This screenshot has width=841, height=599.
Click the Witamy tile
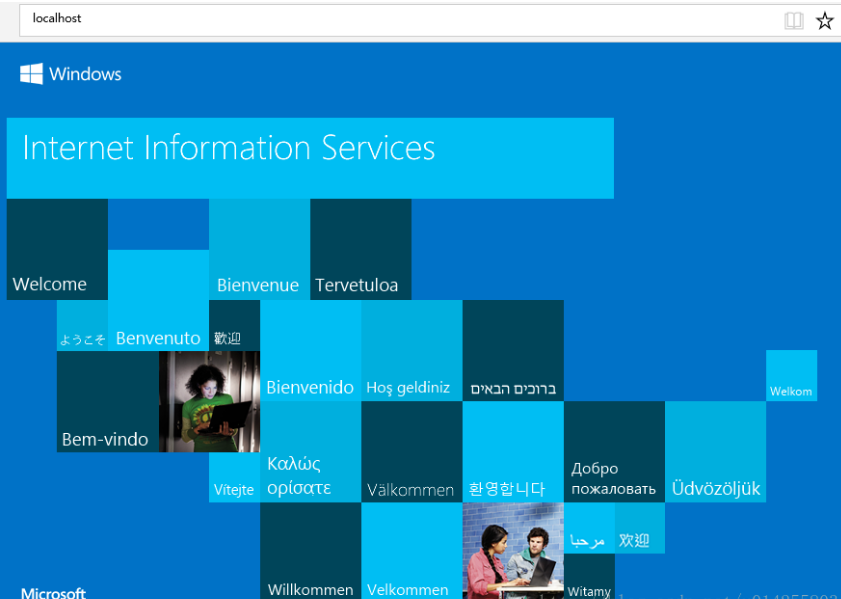pos(589,576)
